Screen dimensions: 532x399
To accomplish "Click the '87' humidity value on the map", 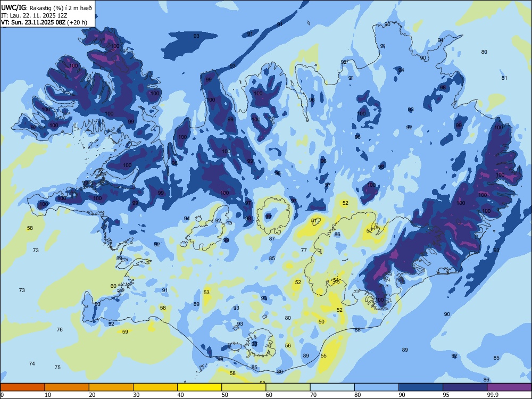I will [272, 238].
